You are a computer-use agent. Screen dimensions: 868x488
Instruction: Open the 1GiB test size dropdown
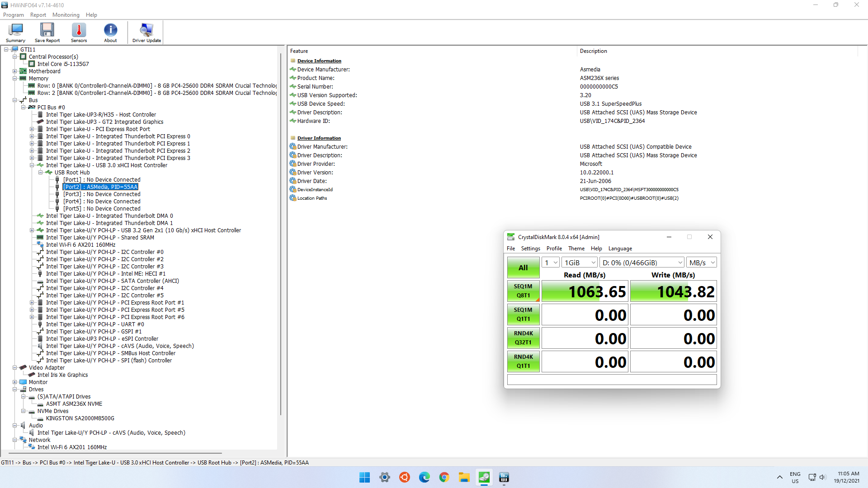(580, 263)
